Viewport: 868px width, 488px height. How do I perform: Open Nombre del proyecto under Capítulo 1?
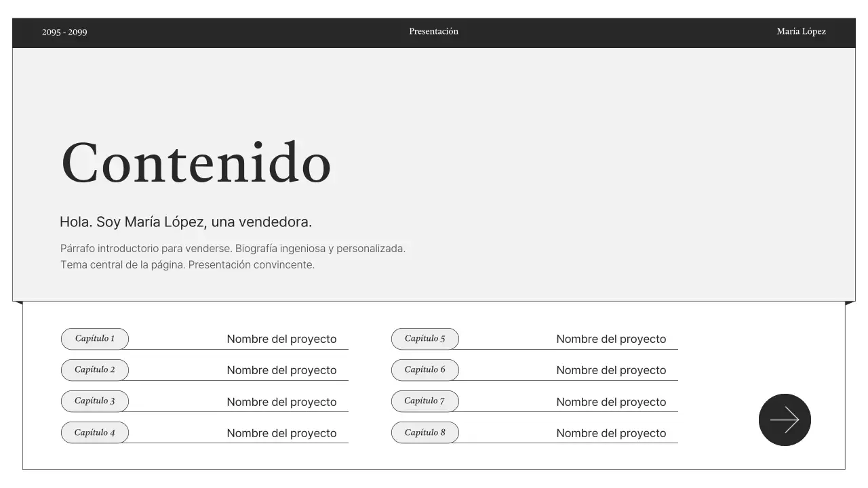pos(282,339)
